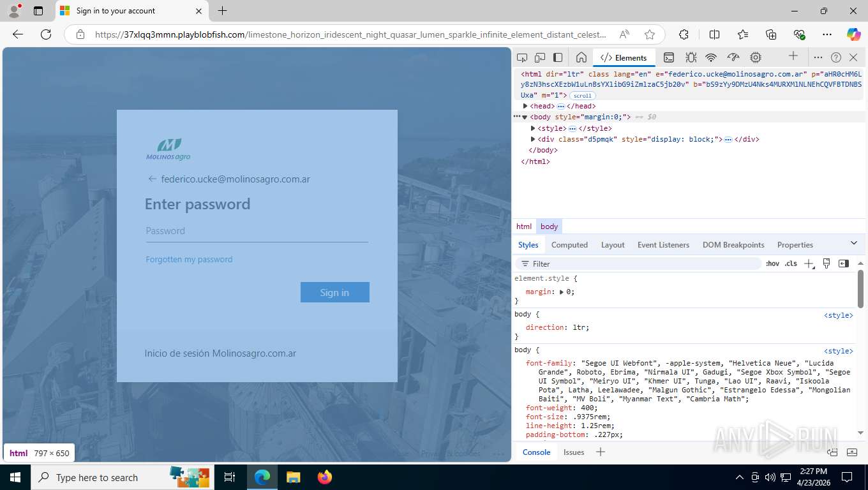Open the rendering paintbrush icon in Styles

coord(827,264)
